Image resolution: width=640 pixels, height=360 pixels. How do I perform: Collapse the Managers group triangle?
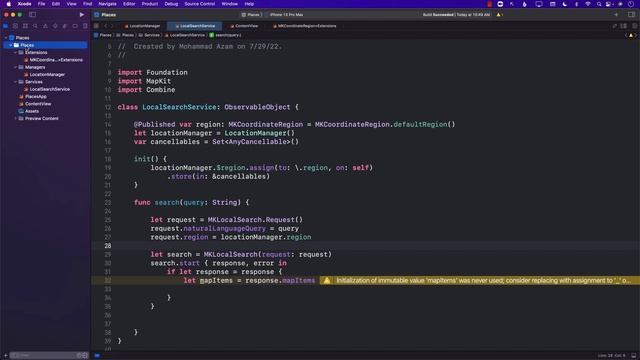[x=16, y=67]
